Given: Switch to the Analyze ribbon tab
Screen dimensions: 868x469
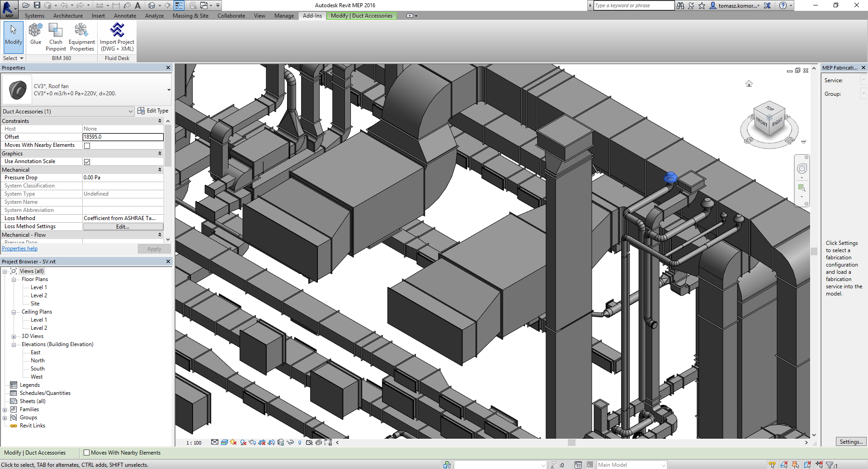Looking at the screenshot, I should (x=154, y=16).
